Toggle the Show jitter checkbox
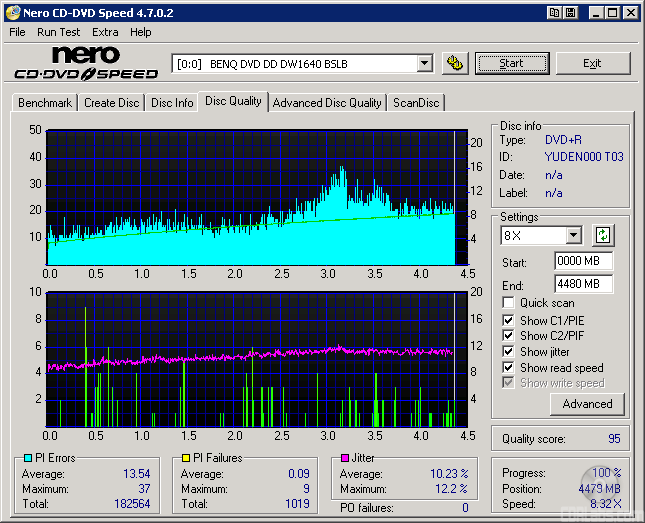 509,352
